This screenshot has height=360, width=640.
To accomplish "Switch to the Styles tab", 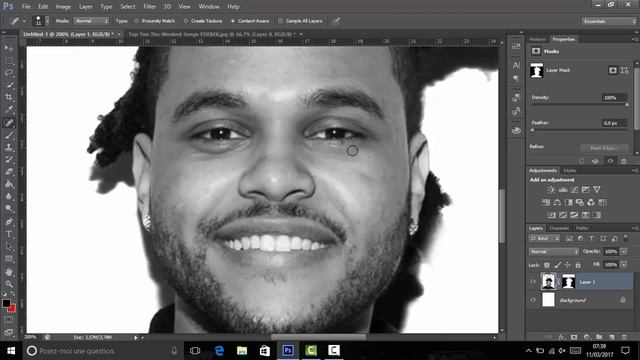I will tap(570, 171).
